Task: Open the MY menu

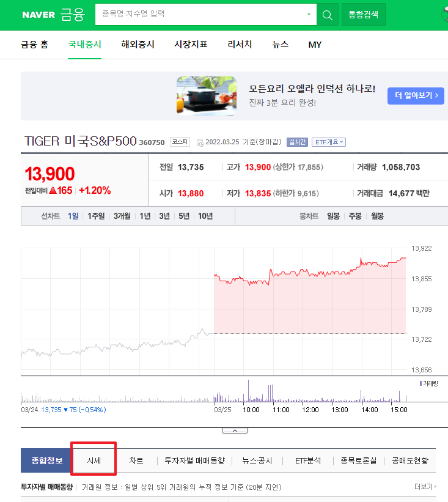Action: 315,45
